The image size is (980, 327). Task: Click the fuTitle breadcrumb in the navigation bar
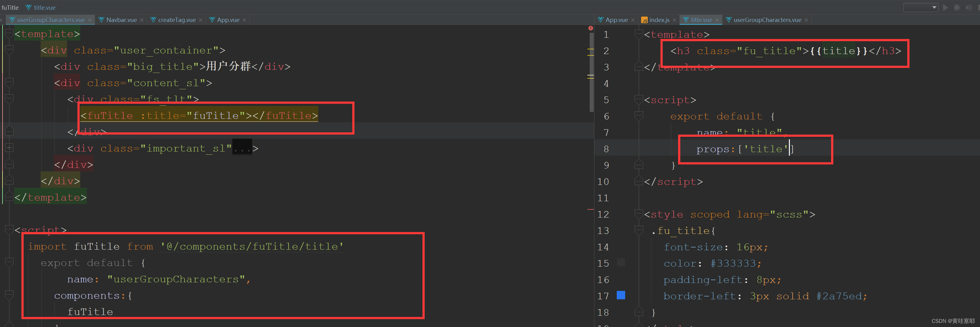pos(10,8)
